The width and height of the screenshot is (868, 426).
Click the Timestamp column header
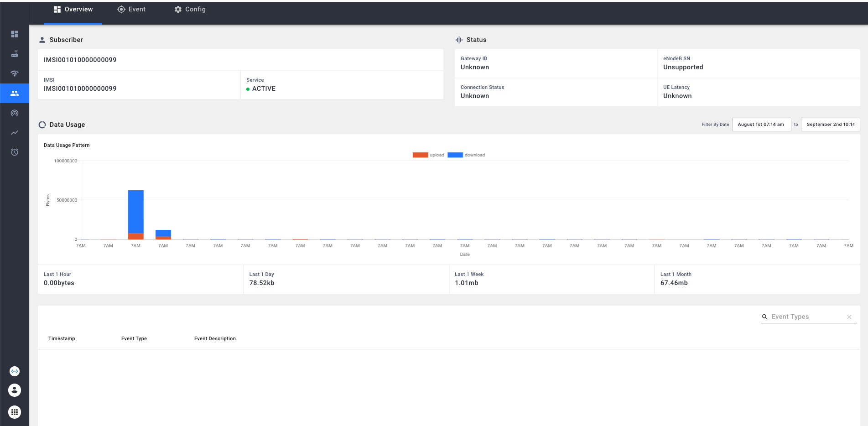(62, 339)
